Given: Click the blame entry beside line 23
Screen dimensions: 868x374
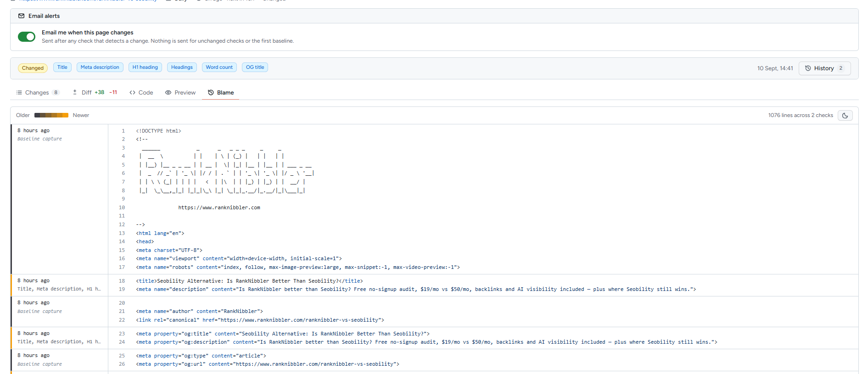Looking at the screenshot, I should click(59, 338).
